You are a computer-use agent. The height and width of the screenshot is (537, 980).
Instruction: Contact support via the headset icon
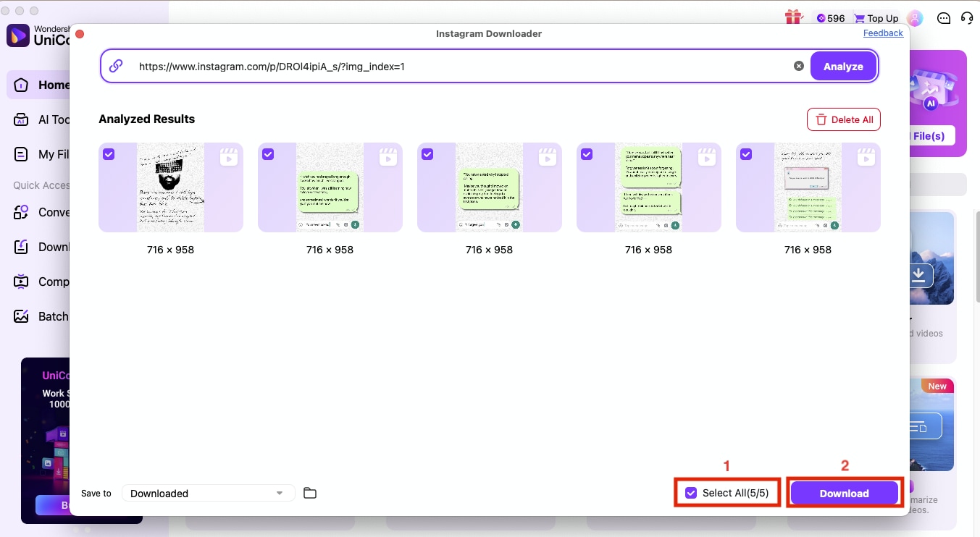pos(966,17)
